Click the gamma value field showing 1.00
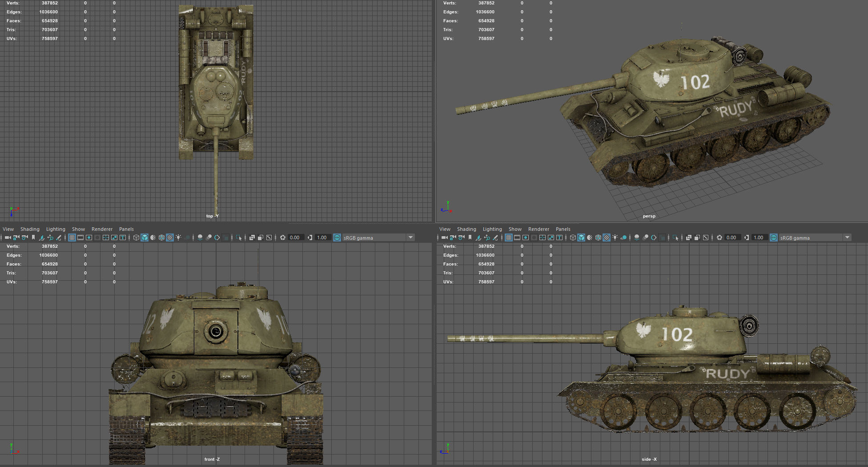This screenshot has height=467, width=868. point(321,237)
